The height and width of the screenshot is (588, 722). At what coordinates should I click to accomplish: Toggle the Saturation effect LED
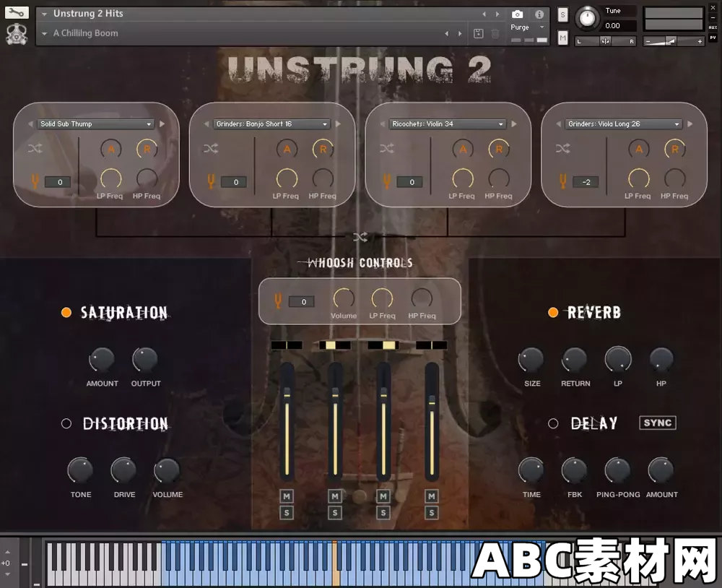click(66, 312)
